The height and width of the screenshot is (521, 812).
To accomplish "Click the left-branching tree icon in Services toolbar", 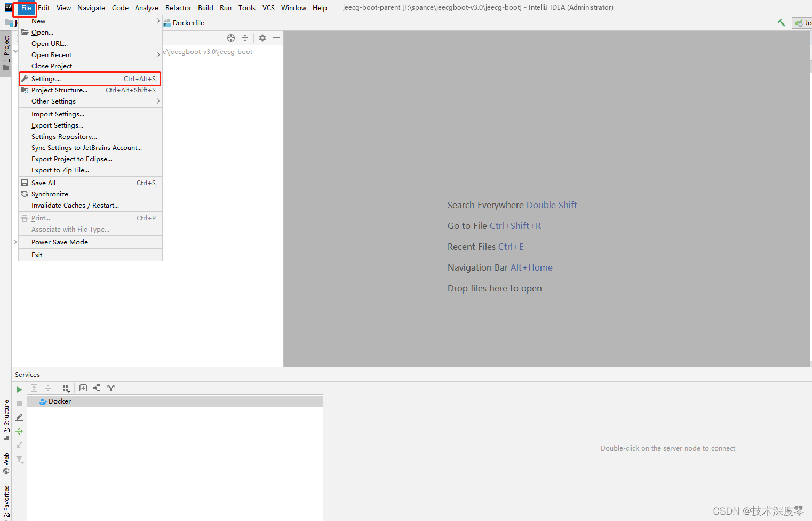I will (97, 388).
